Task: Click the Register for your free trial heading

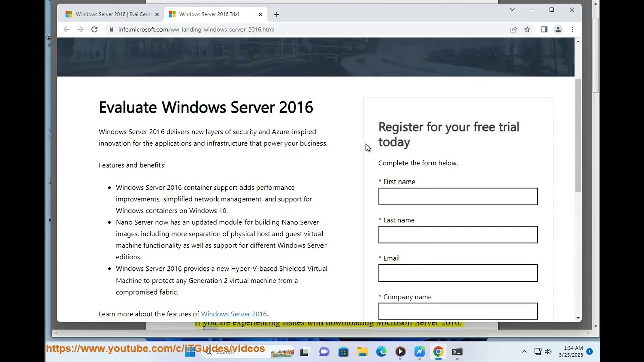Action: coord(449,134)
